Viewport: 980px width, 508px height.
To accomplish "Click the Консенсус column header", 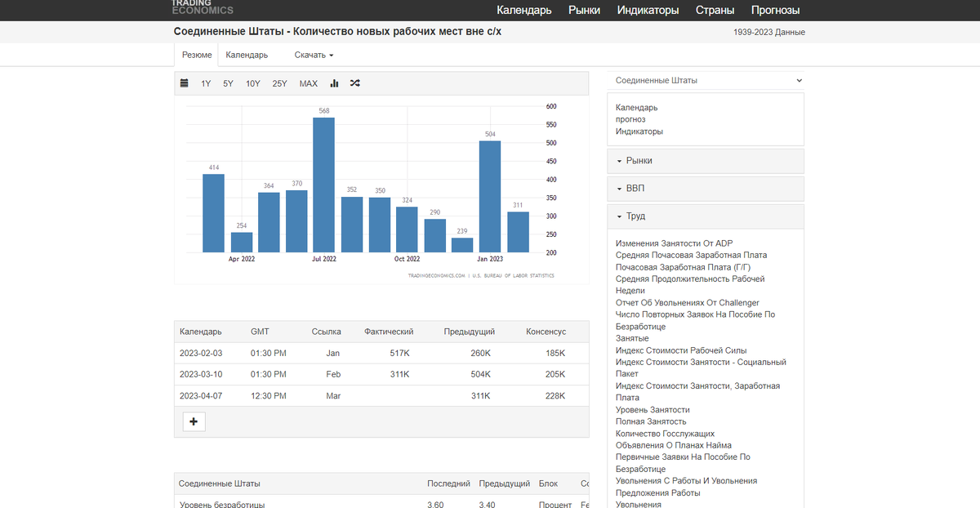I will click(546, 332).
